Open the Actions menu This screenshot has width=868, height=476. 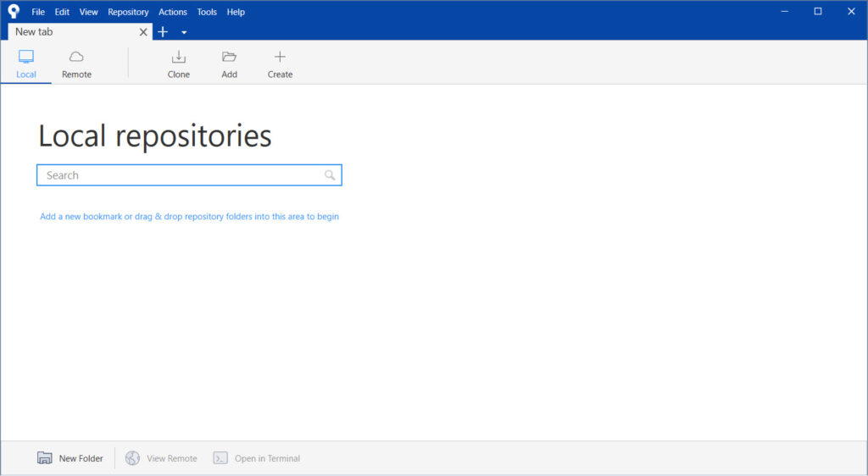[173, 12]
